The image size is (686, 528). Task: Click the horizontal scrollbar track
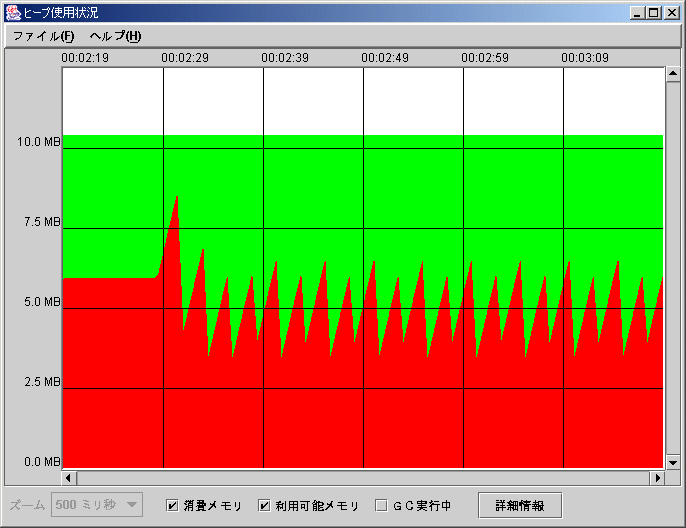(x=363, y=478)
